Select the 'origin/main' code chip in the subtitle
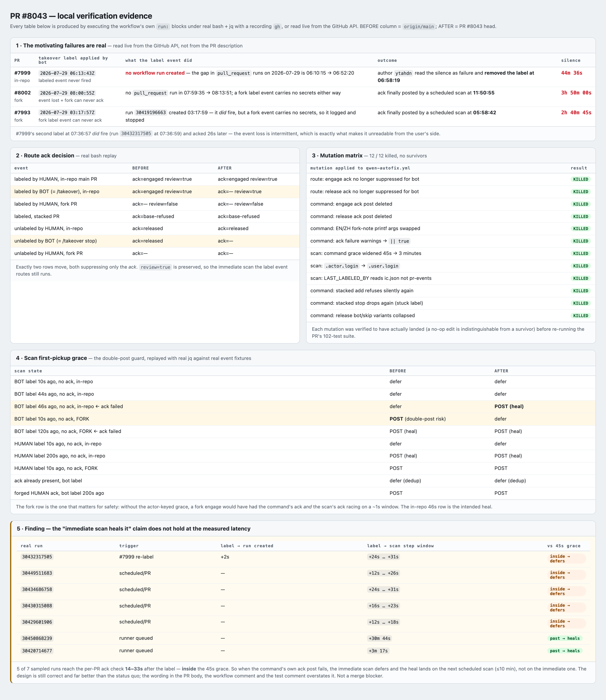Screen dimensions: 606x700 419,26
